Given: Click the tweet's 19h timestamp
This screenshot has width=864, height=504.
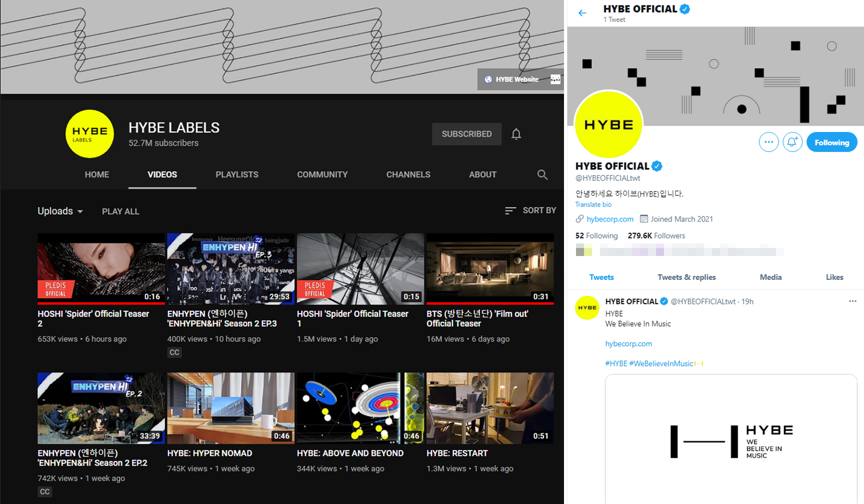Looking at the screenshot, I should [747, 301].
